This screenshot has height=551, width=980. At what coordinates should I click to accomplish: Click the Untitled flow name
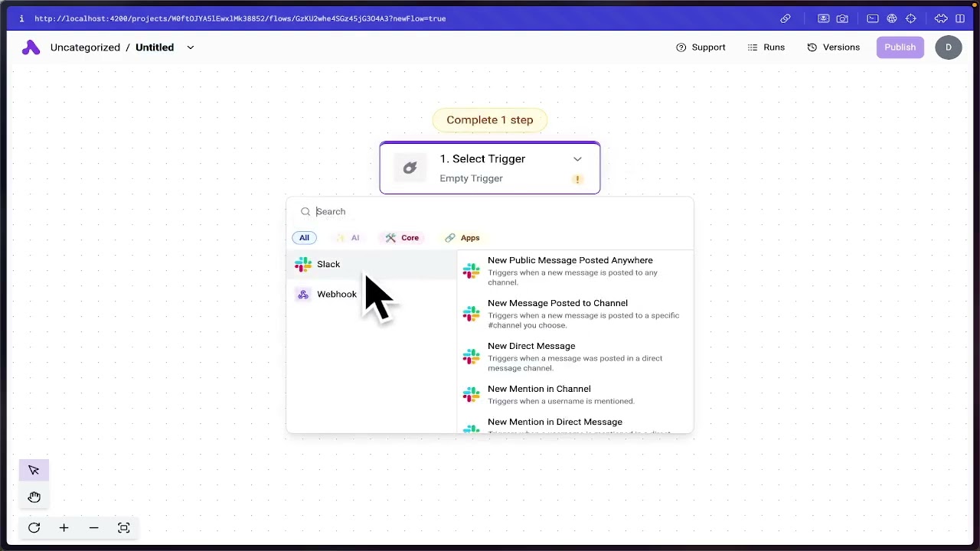click(155, 47)
